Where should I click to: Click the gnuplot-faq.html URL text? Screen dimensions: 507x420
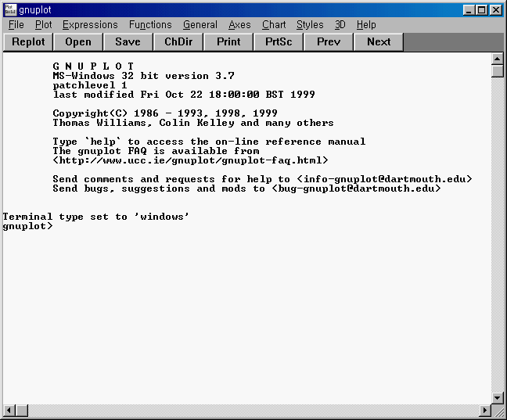(190, 160)
